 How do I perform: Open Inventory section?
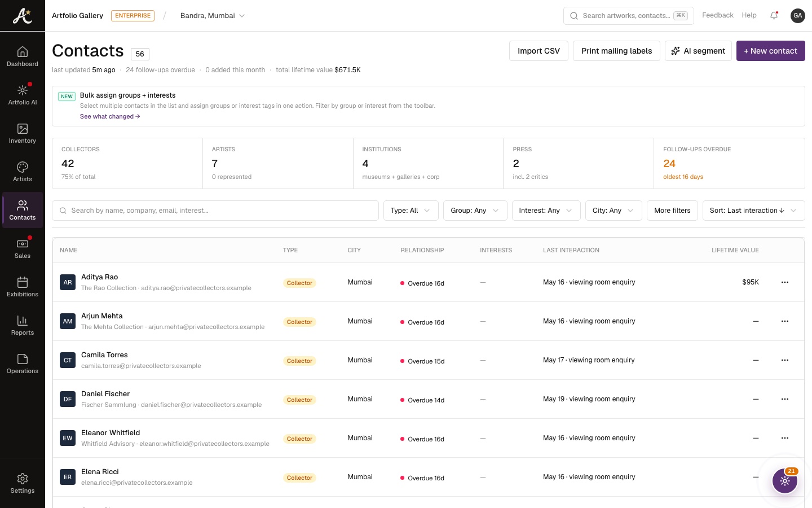(x=23, y=133)
